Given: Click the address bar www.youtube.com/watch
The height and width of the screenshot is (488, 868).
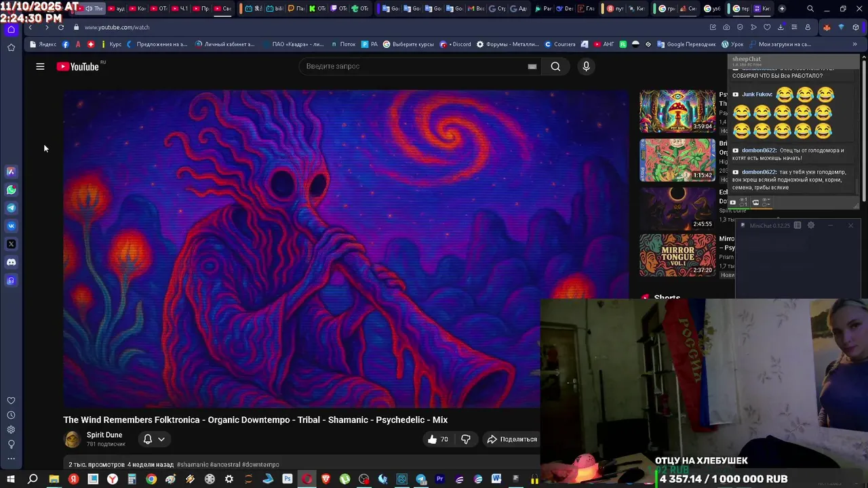Looking at the screenshot, I should 117,27.
